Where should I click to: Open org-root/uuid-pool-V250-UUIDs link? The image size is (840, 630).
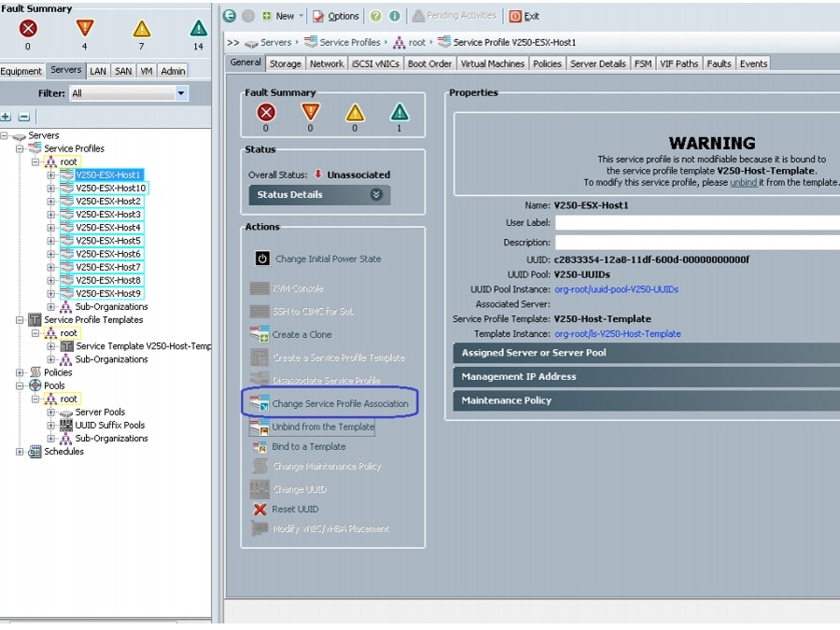tap(617, 289)
